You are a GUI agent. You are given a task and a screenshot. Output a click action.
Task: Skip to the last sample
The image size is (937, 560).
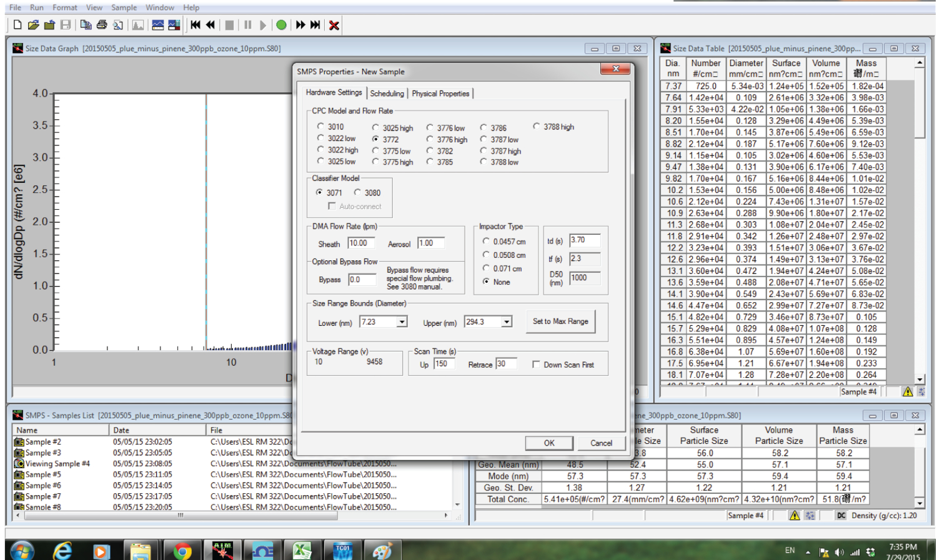[x=316, y=25]
